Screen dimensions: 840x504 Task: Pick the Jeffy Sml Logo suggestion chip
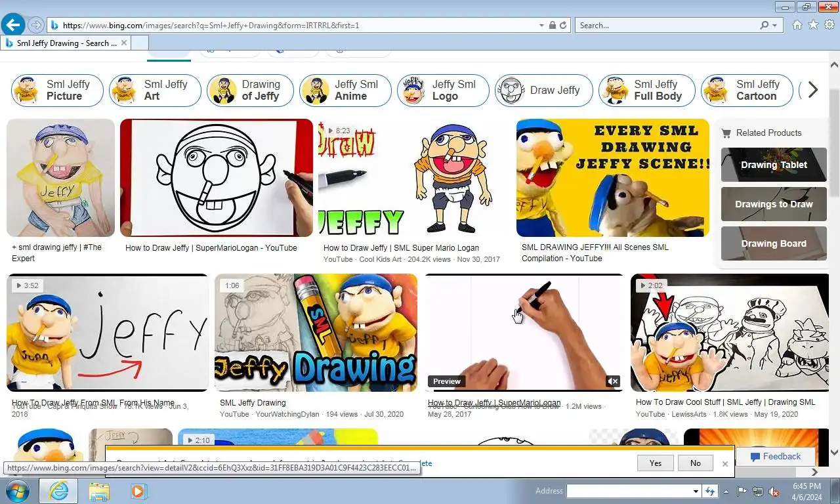[443, 90]
